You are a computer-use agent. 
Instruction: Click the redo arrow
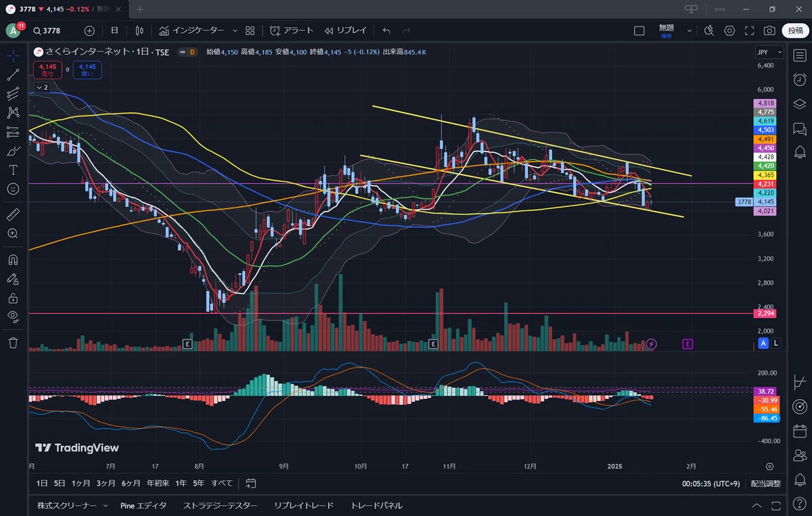coord(406,30)
